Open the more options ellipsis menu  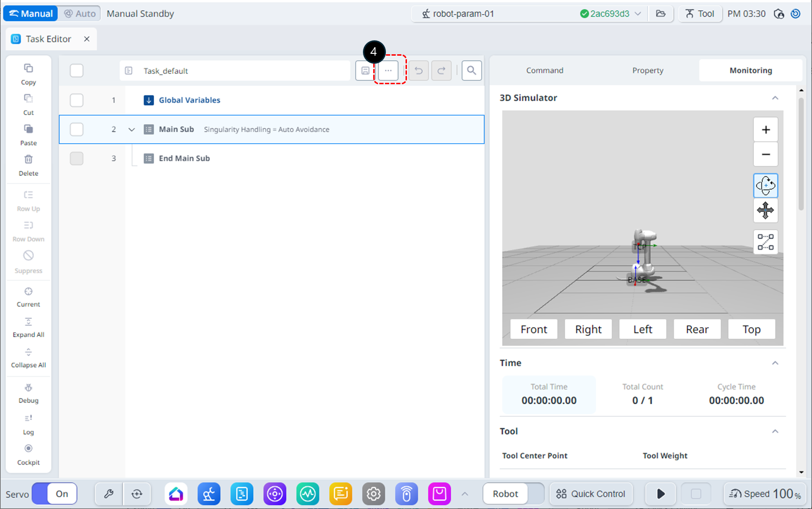[x=388, y=71]
